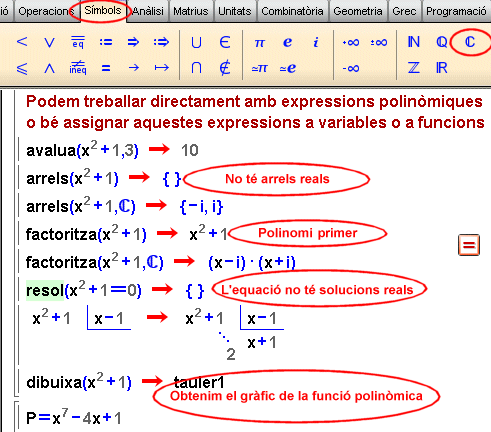Switch to the Geometria tab
Screen dimensions: 491x432
tap(358, 11)
